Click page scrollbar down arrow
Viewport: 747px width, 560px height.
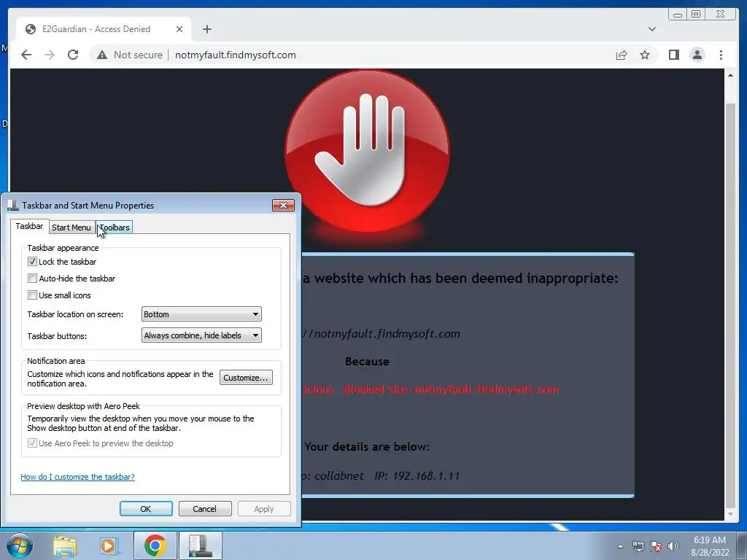(730, 514)
